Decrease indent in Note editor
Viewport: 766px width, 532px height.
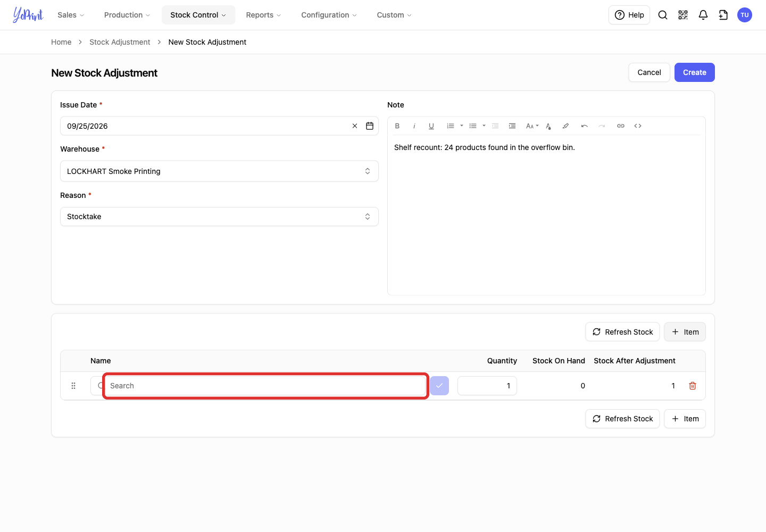pyautogui.click(x=495, y=126)
